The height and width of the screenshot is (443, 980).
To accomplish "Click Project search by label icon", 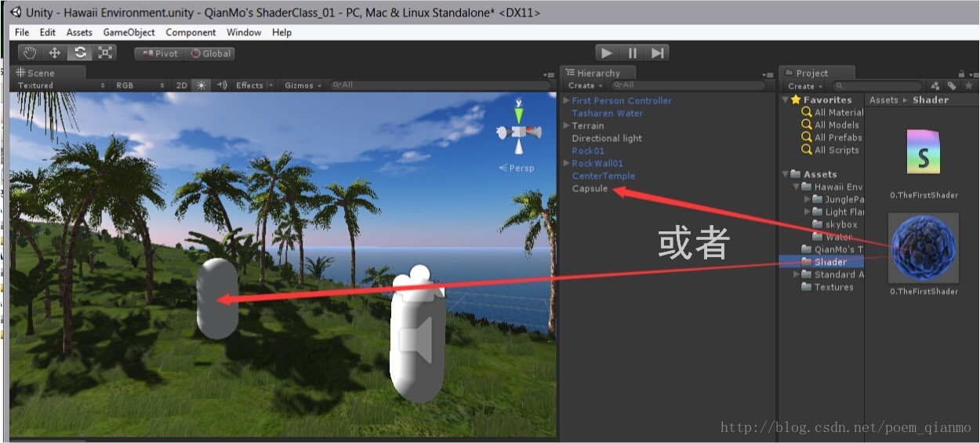I will coord(952,85).
